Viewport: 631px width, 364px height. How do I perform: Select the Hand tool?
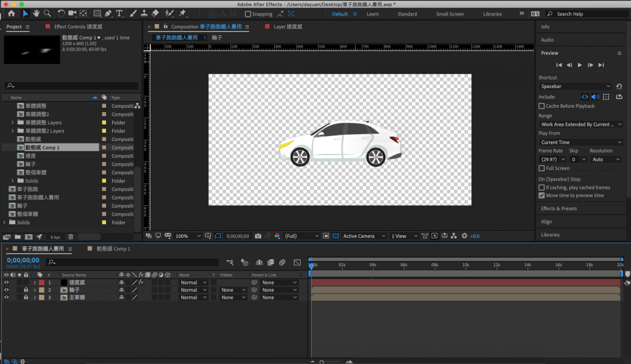[x=36, y=14]
